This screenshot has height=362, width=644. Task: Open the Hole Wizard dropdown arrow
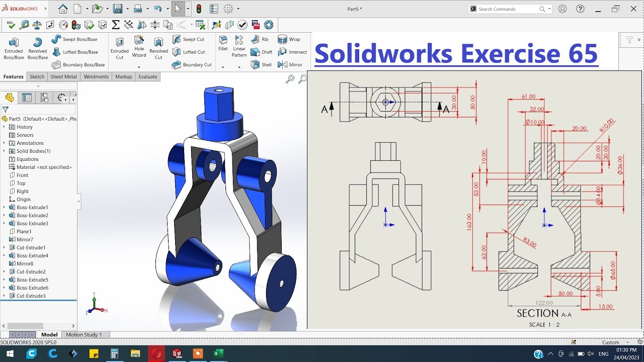click(139, 67)
